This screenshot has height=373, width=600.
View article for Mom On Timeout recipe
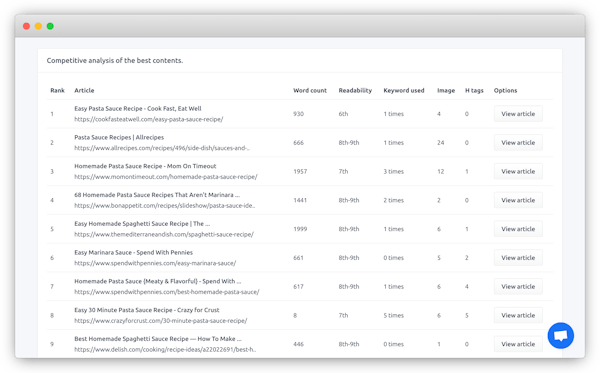pyautogui.click(x=518, y=171)
